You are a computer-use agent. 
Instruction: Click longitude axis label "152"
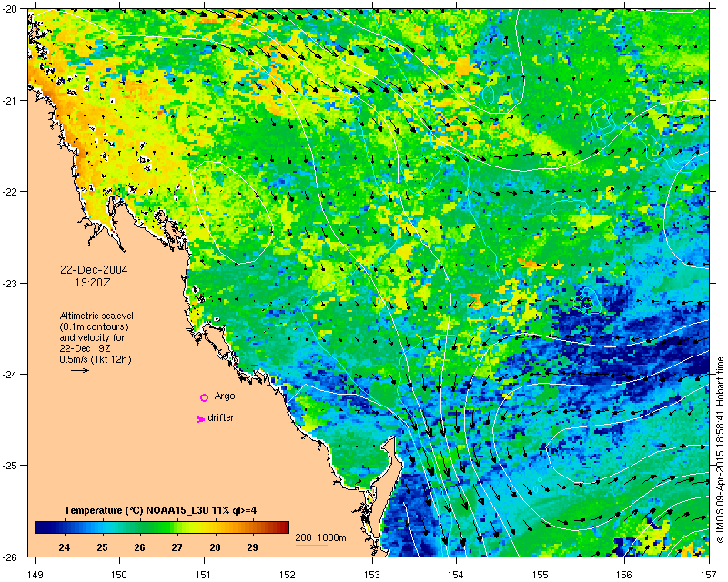(288, 575)
